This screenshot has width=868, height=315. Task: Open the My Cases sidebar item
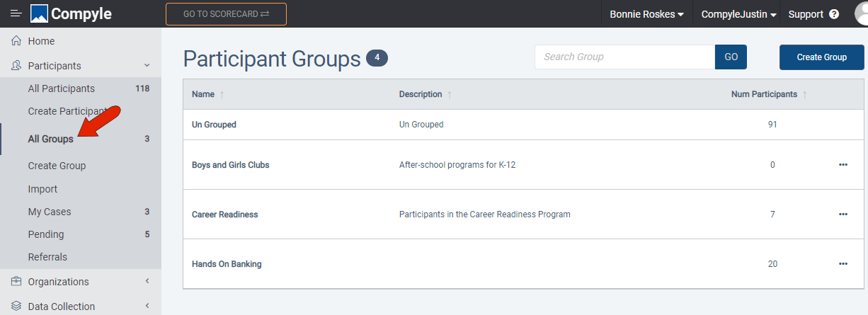click(50, 212)
